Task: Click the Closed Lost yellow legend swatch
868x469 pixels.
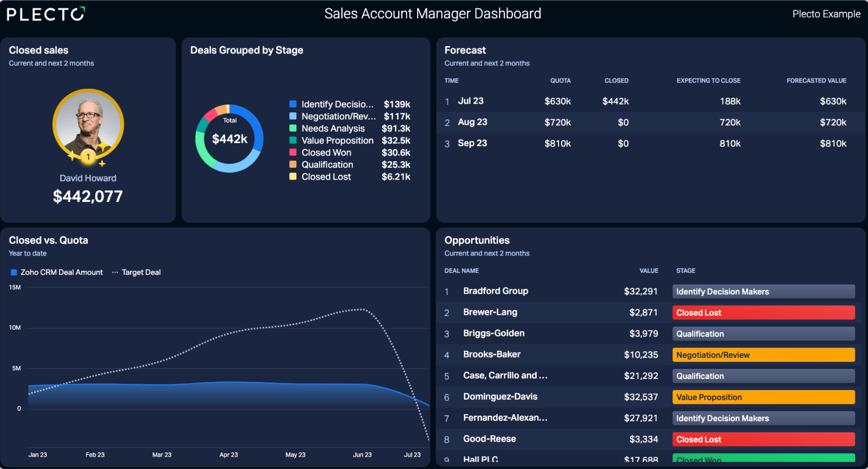Action: [x=293, y=177]
